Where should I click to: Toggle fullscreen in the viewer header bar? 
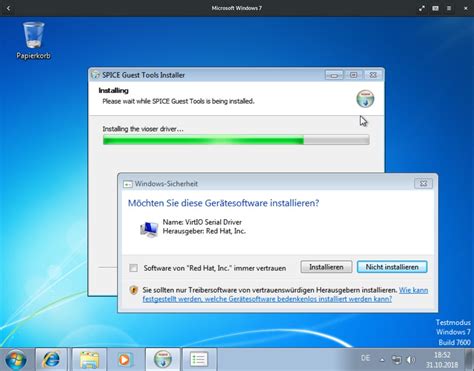point(422,8)
